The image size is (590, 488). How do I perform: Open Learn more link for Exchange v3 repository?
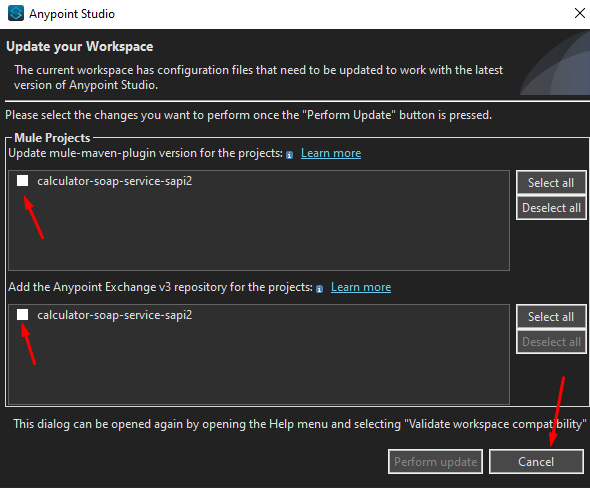(x=361, y=287)
